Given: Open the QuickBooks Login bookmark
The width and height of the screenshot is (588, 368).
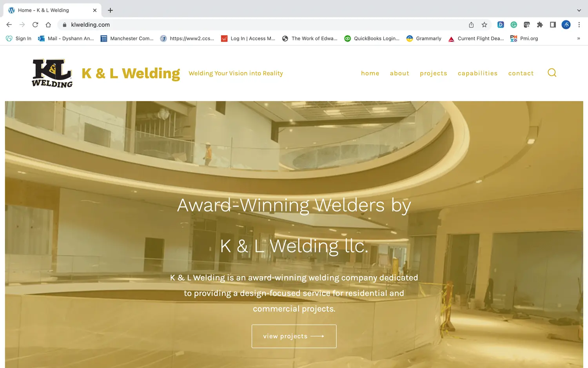Looking at the screenshot, I should [x=372, y=38].
